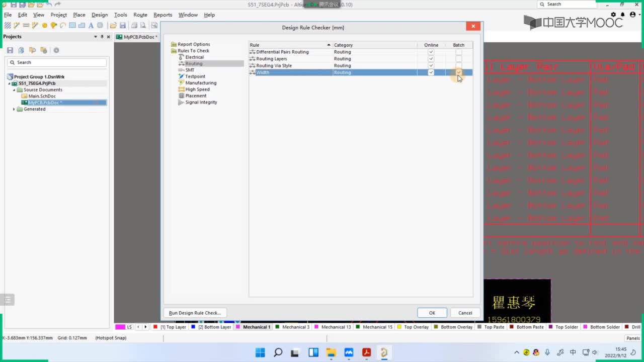Toggle Batch checkbox for Width rule

coord(459,72)
